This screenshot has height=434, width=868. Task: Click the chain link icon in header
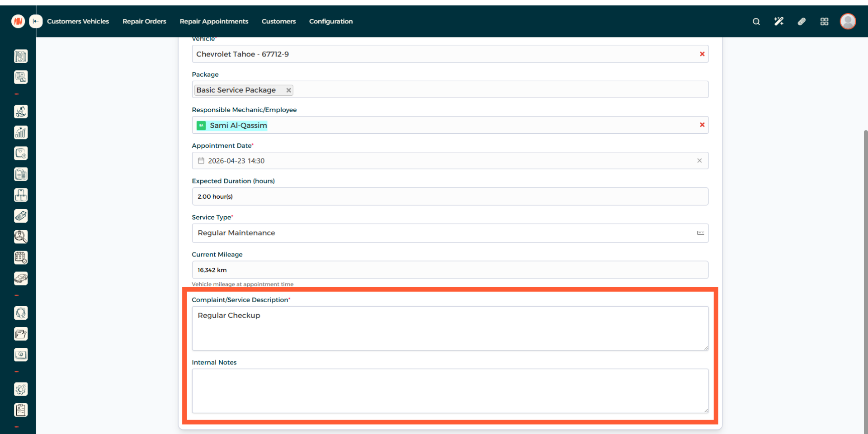[802, 22]
